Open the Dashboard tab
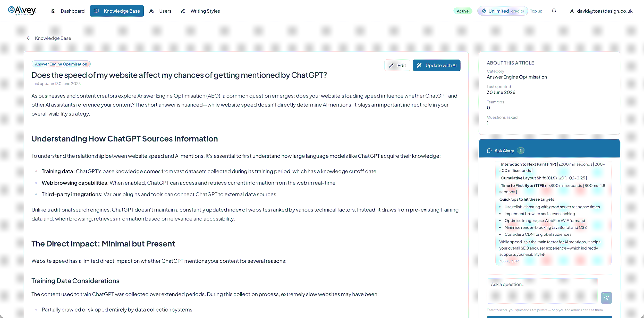This screenshot has height=318, width=644. click(x=67, y=11)
